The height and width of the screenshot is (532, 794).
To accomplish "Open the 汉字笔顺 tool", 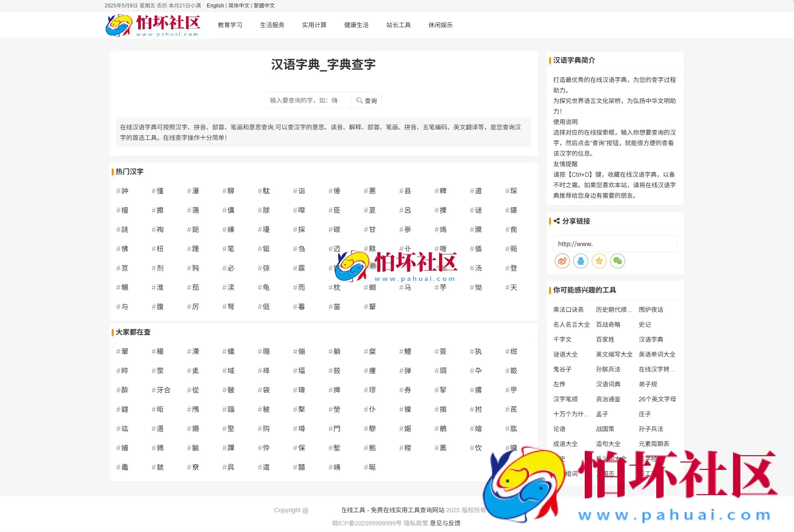I will (x=565, y=399).
